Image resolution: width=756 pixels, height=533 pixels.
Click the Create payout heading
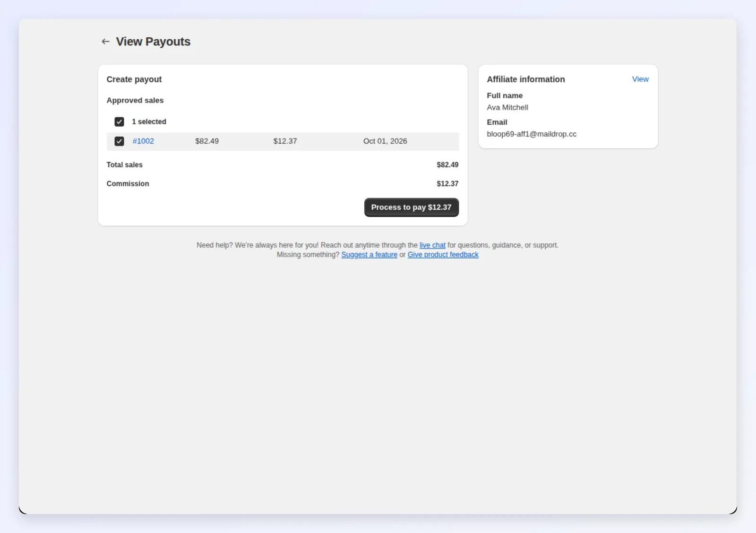click(134, 79)
